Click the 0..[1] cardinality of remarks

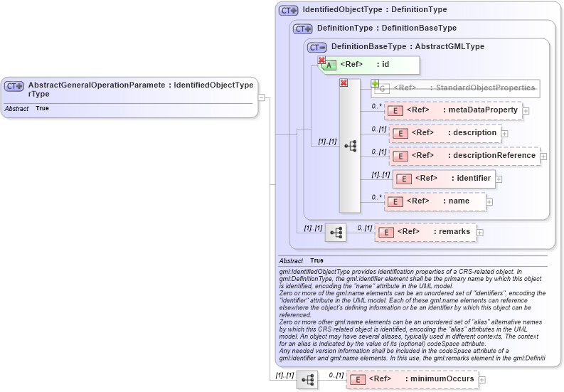(x=365, y=228)
